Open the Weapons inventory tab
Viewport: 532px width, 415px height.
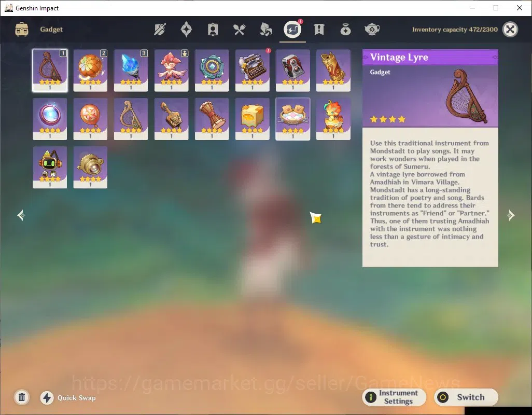click(x=160, y=30)
